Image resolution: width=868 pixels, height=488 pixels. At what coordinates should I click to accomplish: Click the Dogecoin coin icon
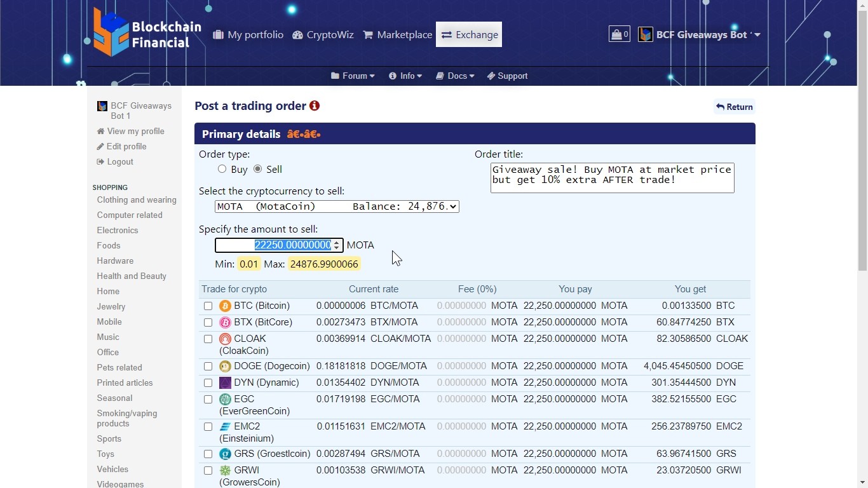tap(225, 367)
